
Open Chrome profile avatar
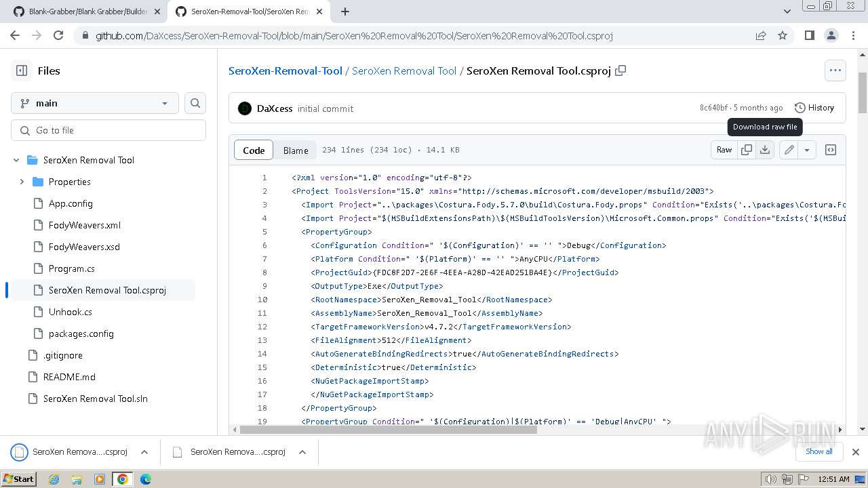tap(831, 35)
